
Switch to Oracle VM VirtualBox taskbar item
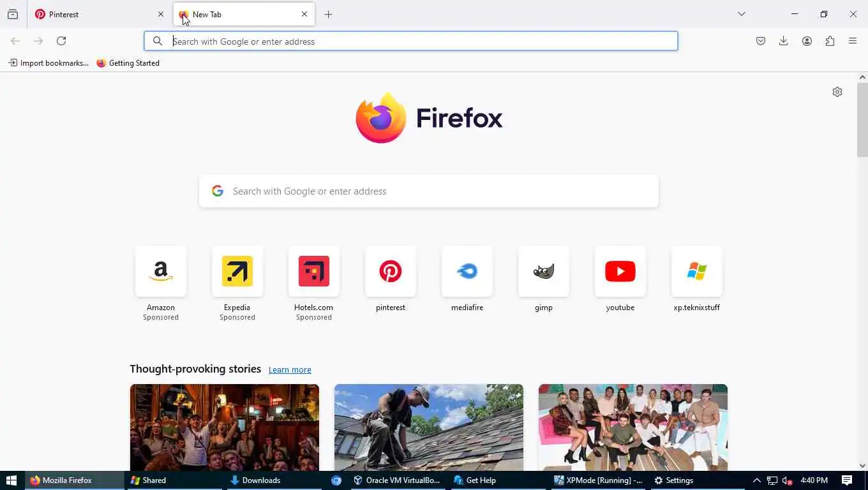point(397,480)
